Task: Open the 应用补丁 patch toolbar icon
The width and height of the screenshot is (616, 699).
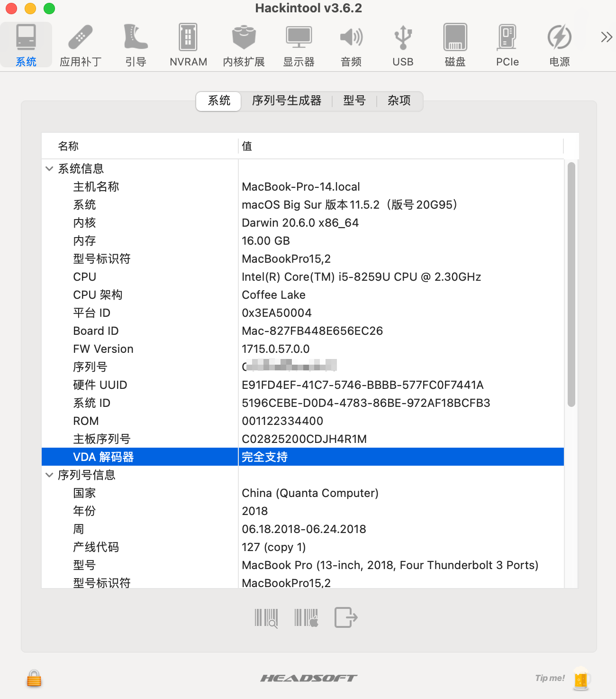Action: click(x=81, y=45)
